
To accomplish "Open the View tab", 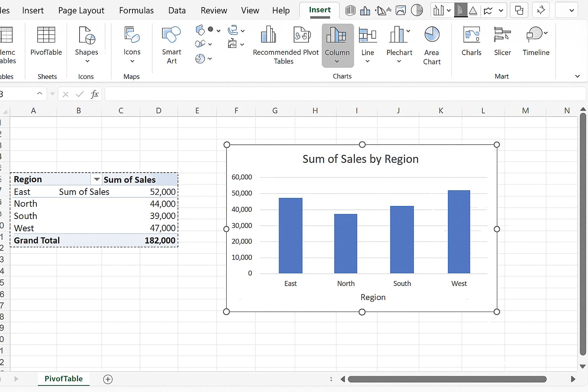I will coord(250,10).
